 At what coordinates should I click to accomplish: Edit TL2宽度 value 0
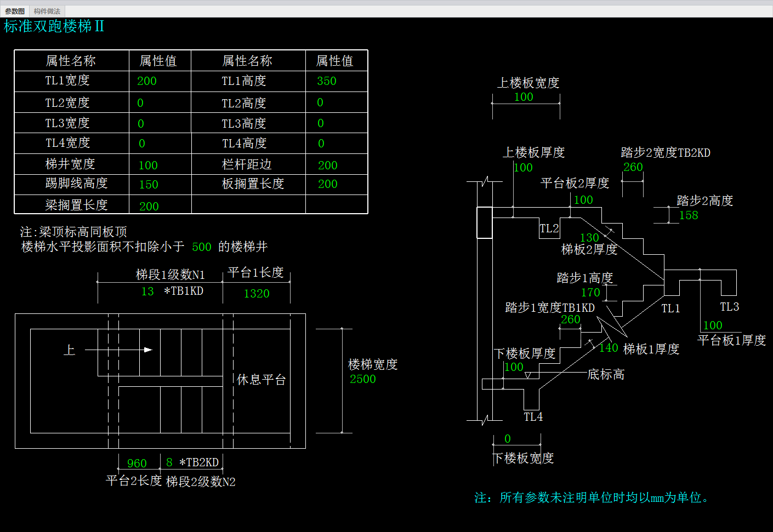pos(140,103)
